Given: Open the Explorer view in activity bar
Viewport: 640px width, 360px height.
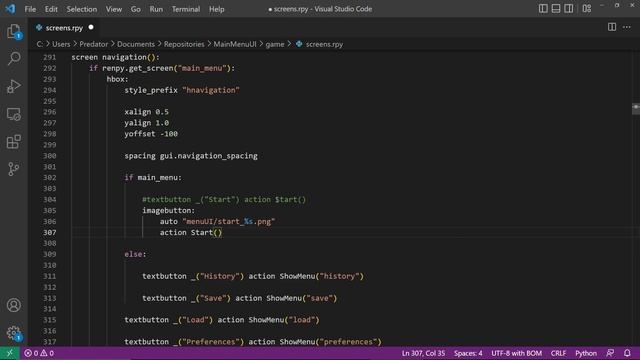Looking at the screenshot, I should point(14,31).
